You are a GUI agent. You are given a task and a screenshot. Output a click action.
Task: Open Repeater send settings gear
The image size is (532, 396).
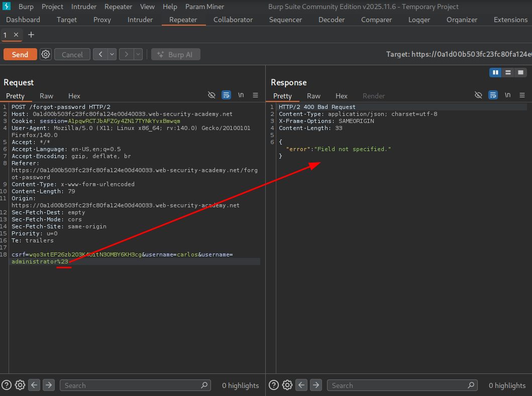pyautogui.click(x=46, y=54)
